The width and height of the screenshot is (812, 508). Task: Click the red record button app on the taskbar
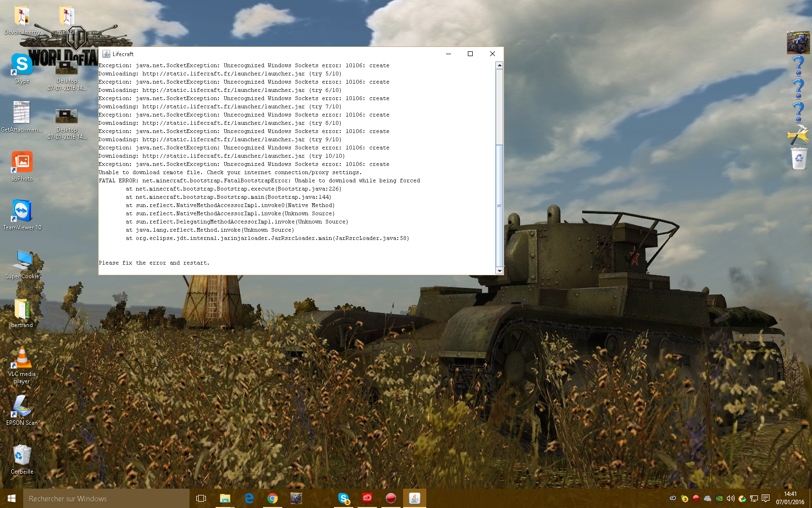pos(391,498)
